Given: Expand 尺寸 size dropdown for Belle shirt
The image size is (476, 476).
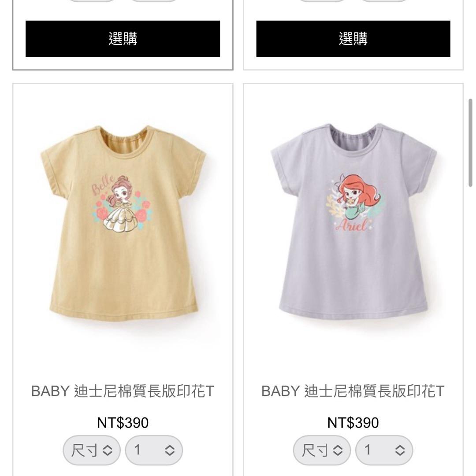Looking at the screenshot, I should (x=92, y=450).
